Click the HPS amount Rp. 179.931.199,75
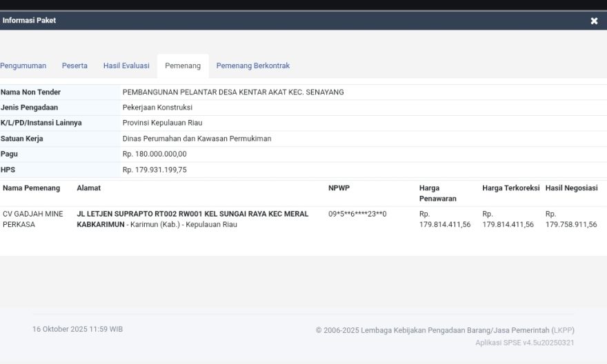The width and height of the screenshot is (607, 364). click(x=155, y=170)
